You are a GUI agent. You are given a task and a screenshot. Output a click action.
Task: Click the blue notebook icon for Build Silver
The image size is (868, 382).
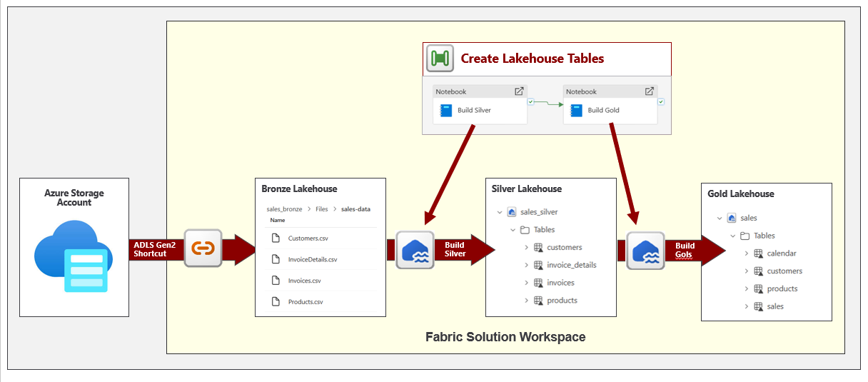(446, 110)
